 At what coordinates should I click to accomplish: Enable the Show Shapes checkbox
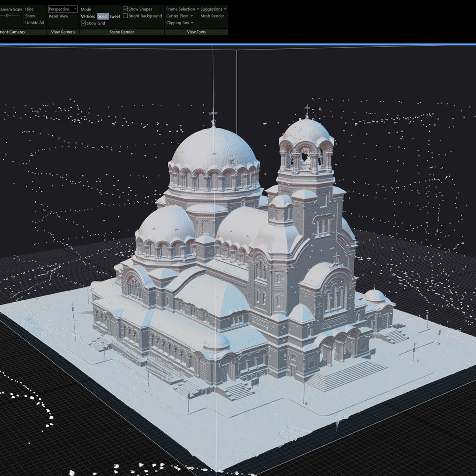[126, 8]
